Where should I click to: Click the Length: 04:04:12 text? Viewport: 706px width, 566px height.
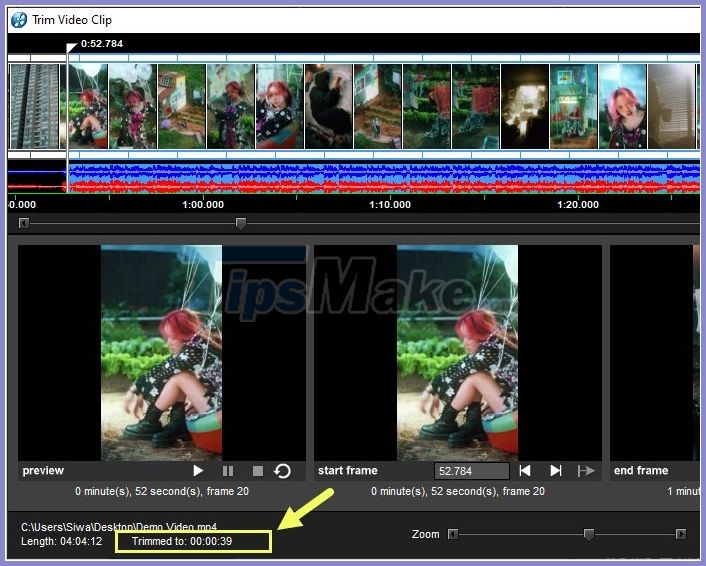tap(62, 541)
